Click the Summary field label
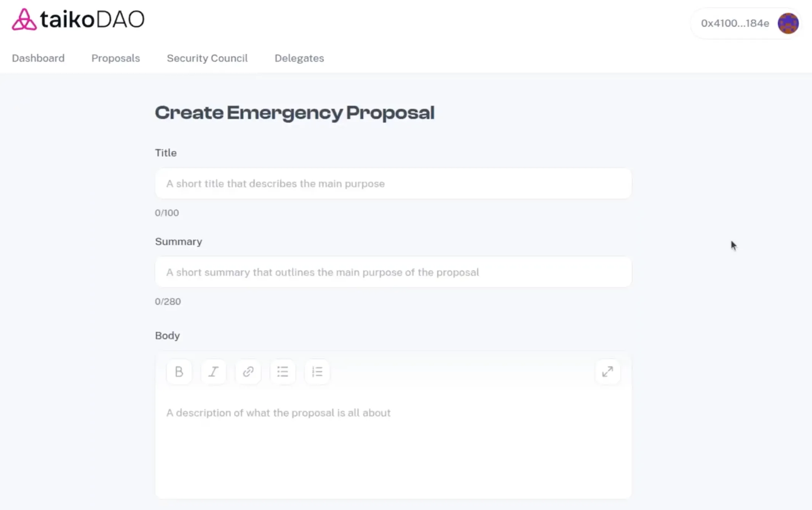 pos(179,242)
